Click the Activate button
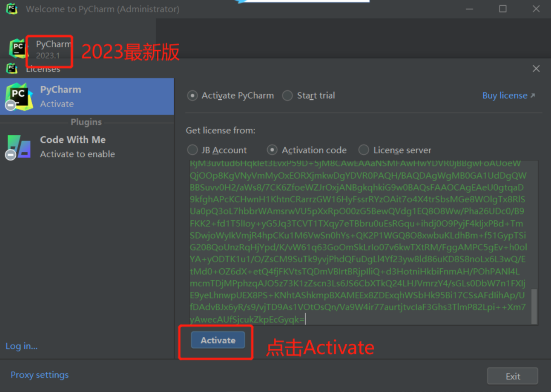 point(218,340)
